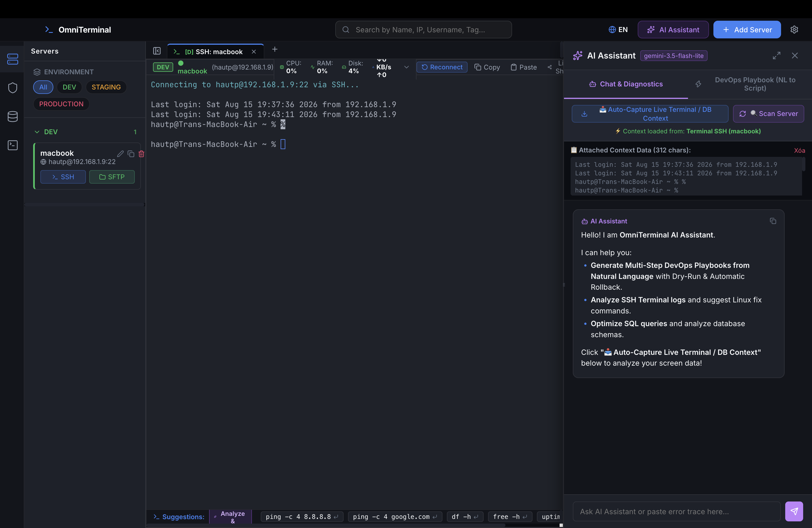
Task: Click the OmniTerminal logo icon
Action: point(49,30)
